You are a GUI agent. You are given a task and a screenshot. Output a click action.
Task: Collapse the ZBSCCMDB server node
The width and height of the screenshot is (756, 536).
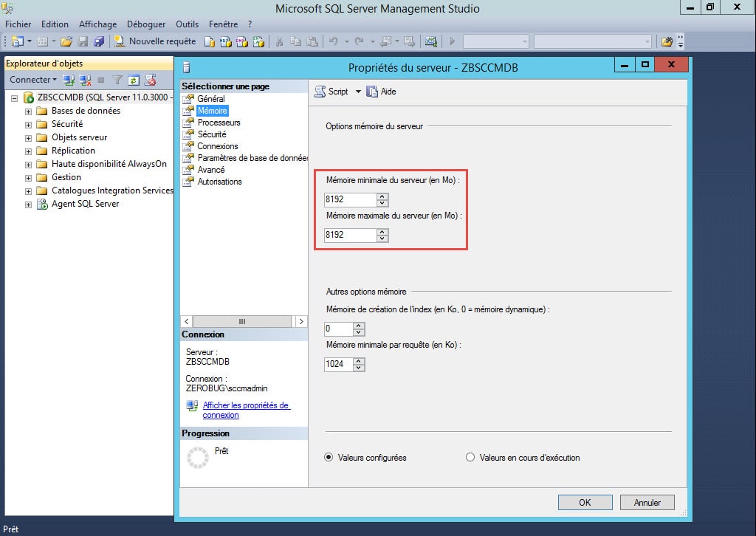[x=15, y=98]
